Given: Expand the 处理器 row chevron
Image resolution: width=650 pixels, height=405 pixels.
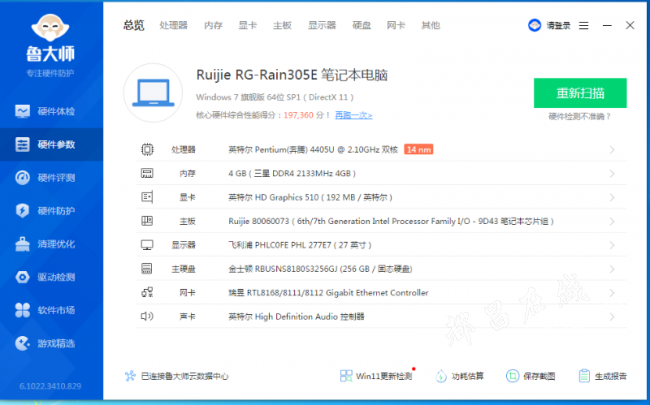Looking at the screenshot, I should pyautogui.click(x=612, y=150).
